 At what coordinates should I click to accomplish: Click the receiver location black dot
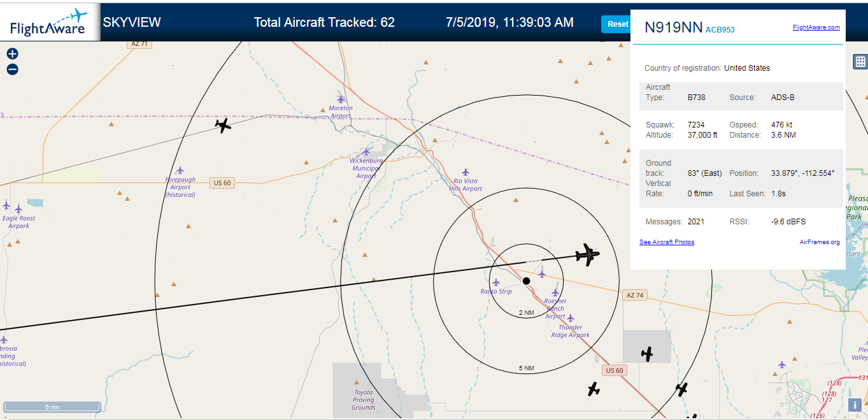[526, 280]
